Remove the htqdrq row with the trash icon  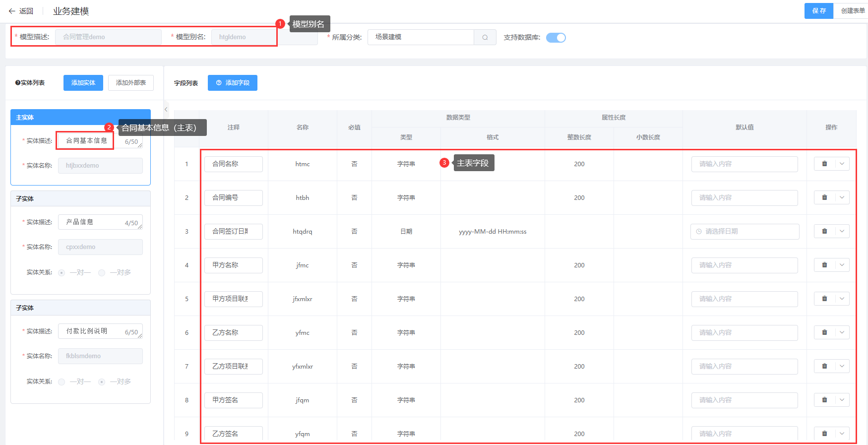tap(824, 231)
